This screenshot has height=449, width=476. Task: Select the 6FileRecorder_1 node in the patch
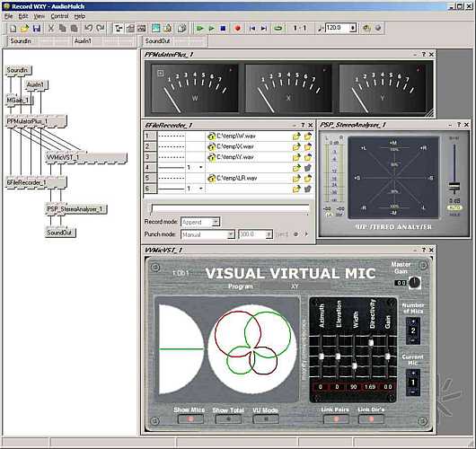coord(36,182)
